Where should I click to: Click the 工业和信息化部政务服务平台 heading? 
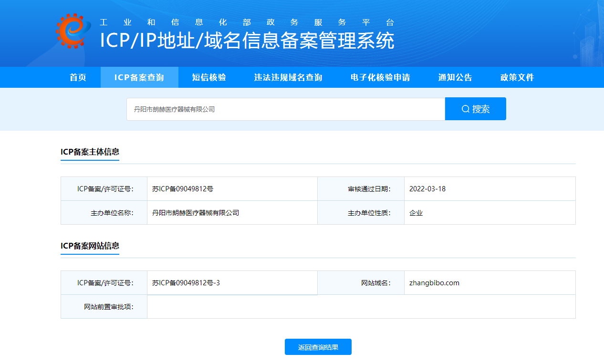247,22
